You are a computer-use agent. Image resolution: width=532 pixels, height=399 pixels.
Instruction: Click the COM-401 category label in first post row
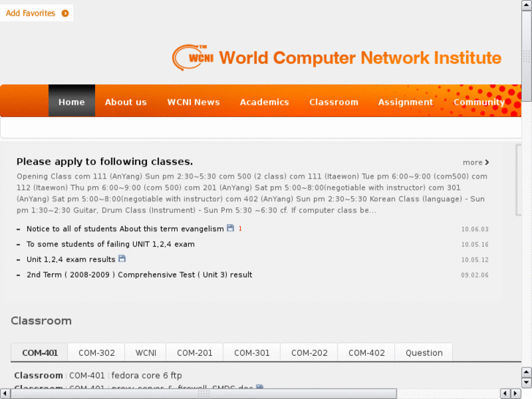[x=87, y=376]
